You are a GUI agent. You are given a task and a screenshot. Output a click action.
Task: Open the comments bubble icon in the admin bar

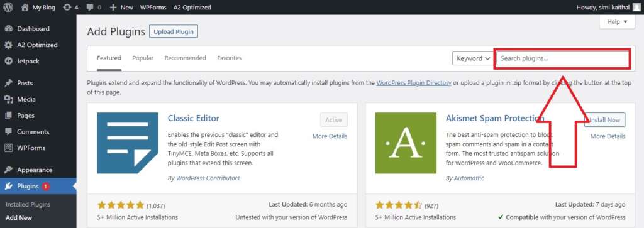coord(90,8)
